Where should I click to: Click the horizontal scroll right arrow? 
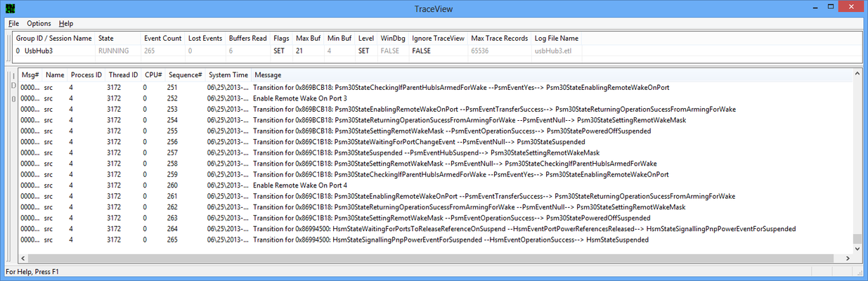[848, 259]
